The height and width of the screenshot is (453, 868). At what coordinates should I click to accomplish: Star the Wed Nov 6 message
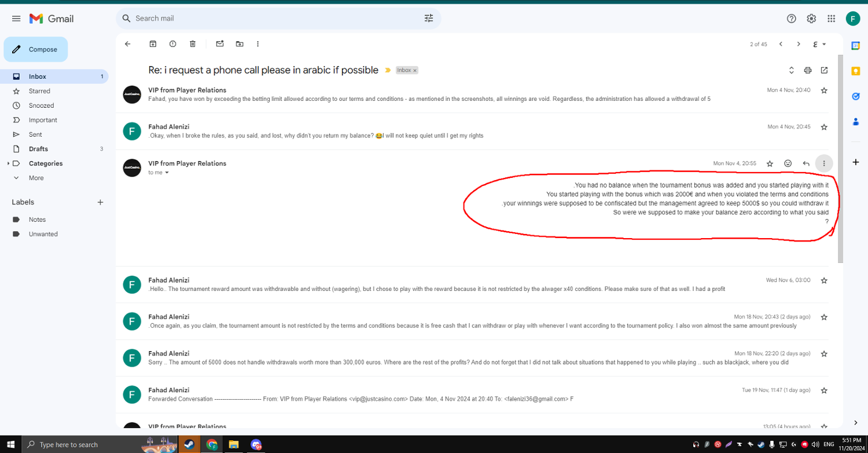(x=824, y=280)
